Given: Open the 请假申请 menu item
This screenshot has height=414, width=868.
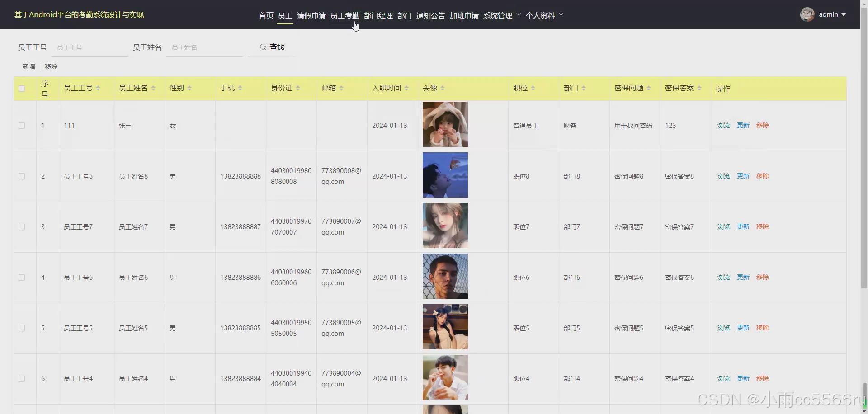Looking at the screenshot, I should point(311,15).
